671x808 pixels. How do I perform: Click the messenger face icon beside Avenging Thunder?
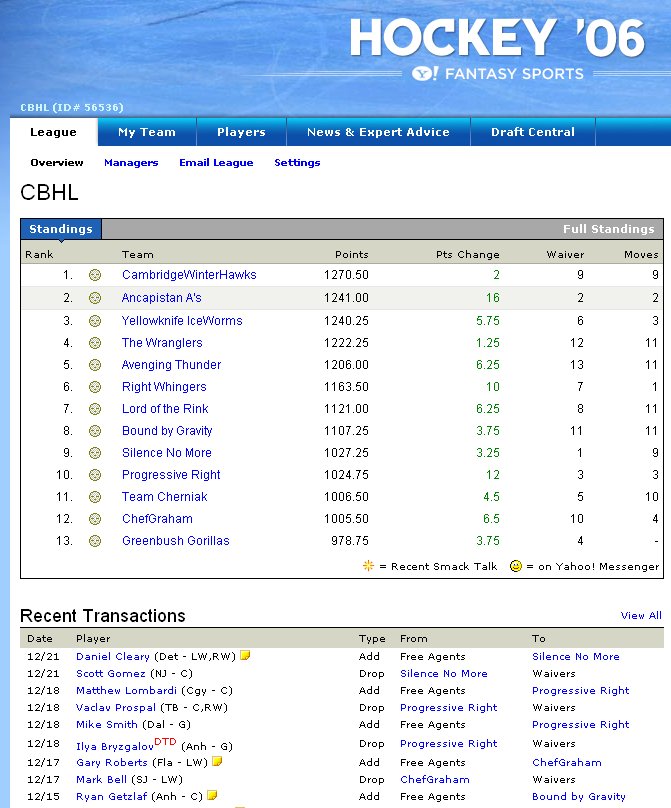(95, 365)
